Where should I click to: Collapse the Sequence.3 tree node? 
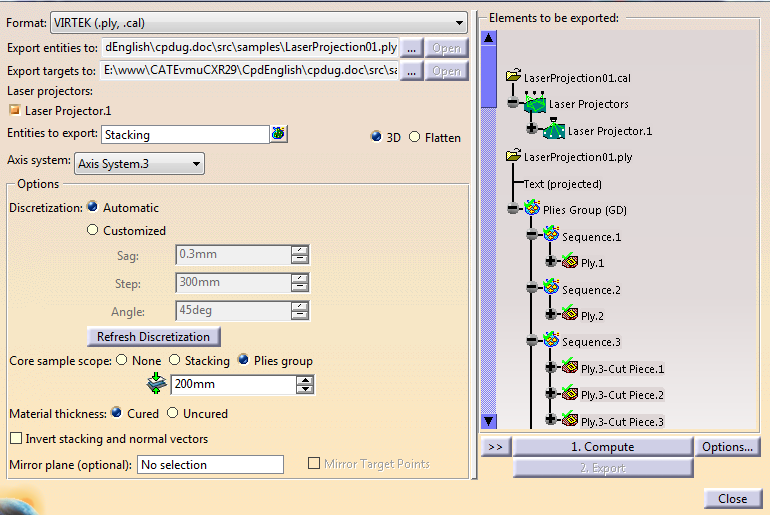coord(533,342)
